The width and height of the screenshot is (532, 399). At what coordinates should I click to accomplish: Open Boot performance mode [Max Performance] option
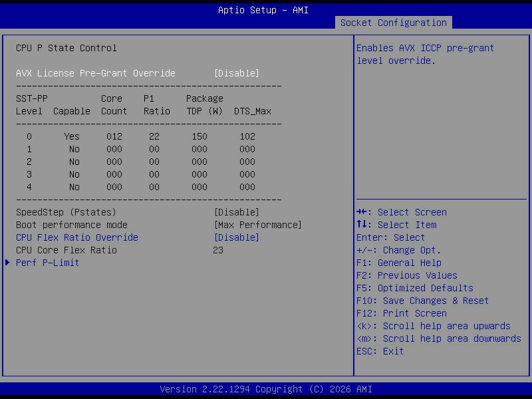click(258, 225)
